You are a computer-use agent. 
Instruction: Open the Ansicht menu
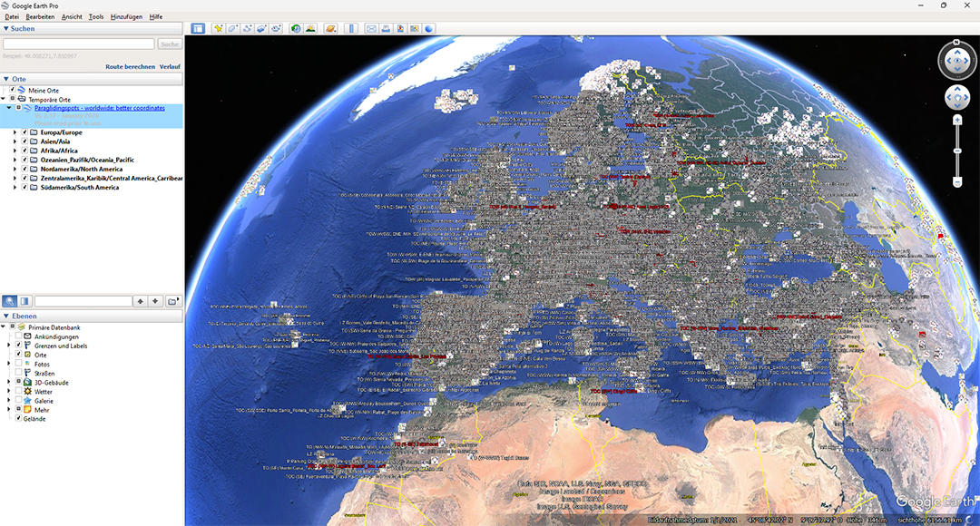click(x=72, y=17)
